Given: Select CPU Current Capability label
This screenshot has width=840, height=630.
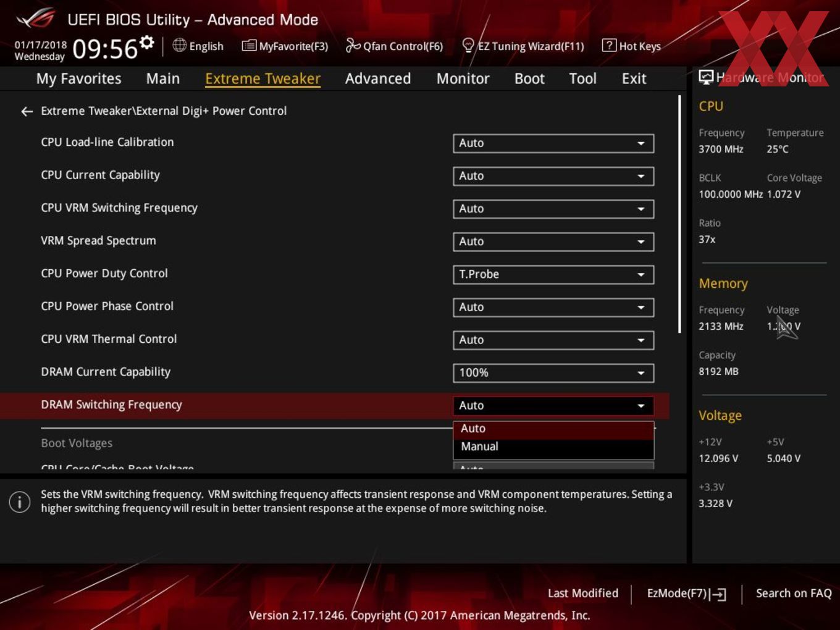Looking at the screenshot, I should click(100, 175).
